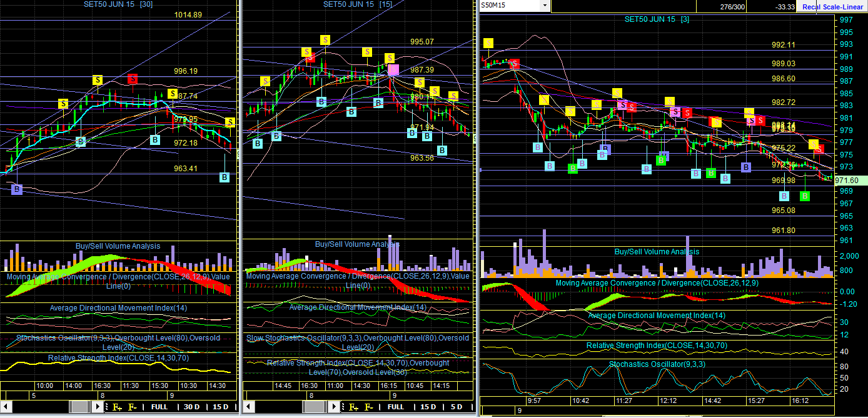Click the 963.41 level label
This screenshot has height=418, width=868.
(x=186, y=168)
